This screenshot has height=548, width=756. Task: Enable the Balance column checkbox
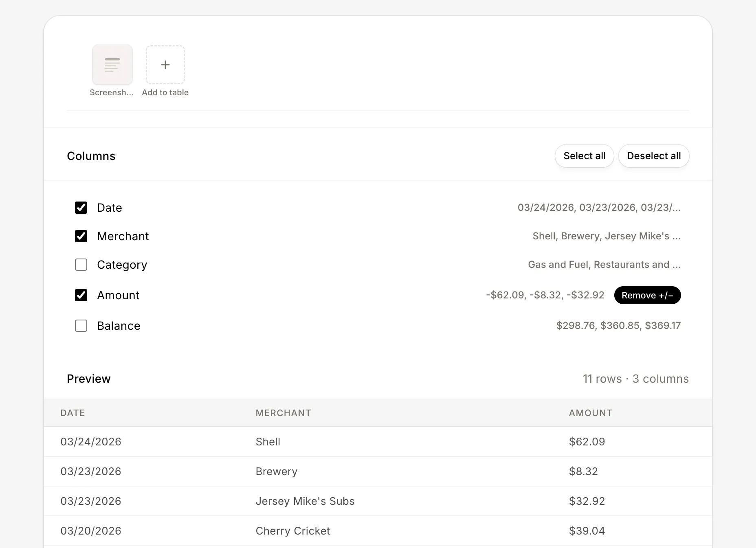[x=81, y=326]
